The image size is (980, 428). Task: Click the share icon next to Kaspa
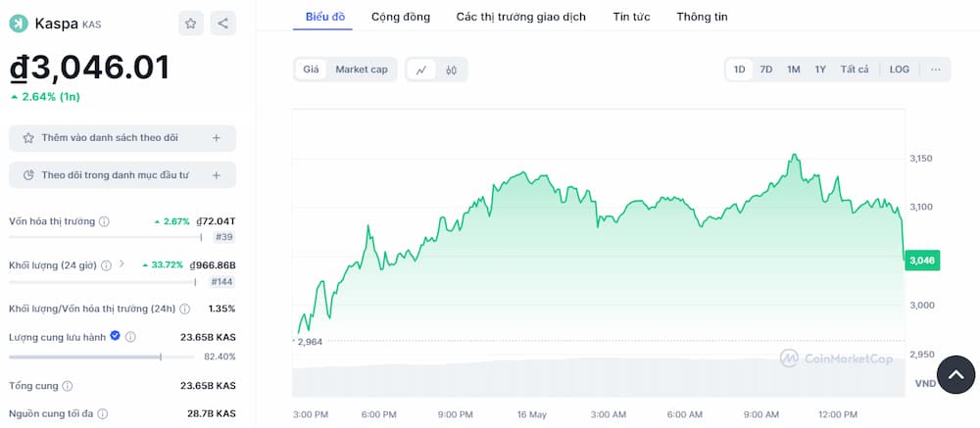(222, 24)
